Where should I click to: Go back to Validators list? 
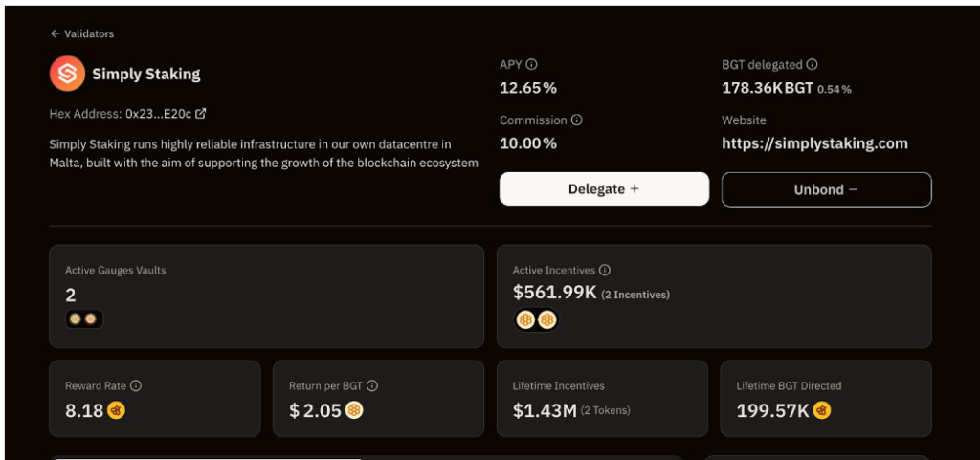click(82, 33)
